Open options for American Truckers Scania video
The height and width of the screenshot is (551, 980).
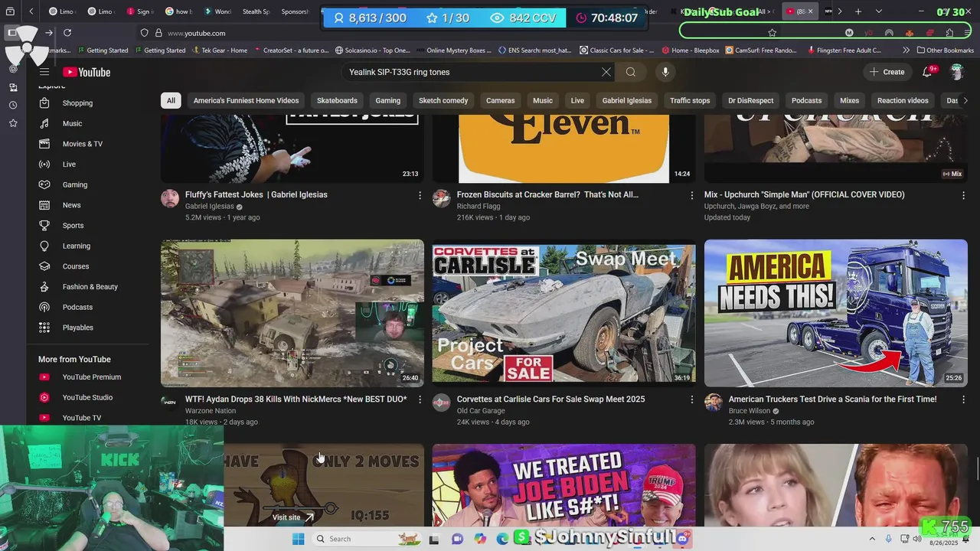point(963,400)
